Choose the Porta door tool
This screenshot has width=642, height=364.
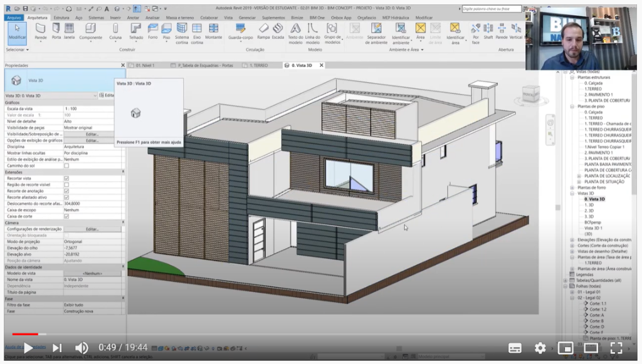(56, 31)
